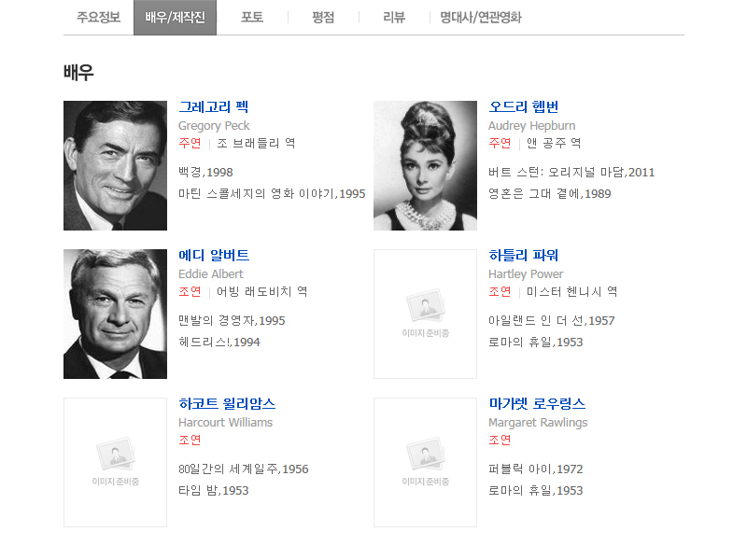Screen dimensions: 747x560
Task: Open 마틴 스콜세지의 영화 이야기,1995
Action: coord(272,194)
